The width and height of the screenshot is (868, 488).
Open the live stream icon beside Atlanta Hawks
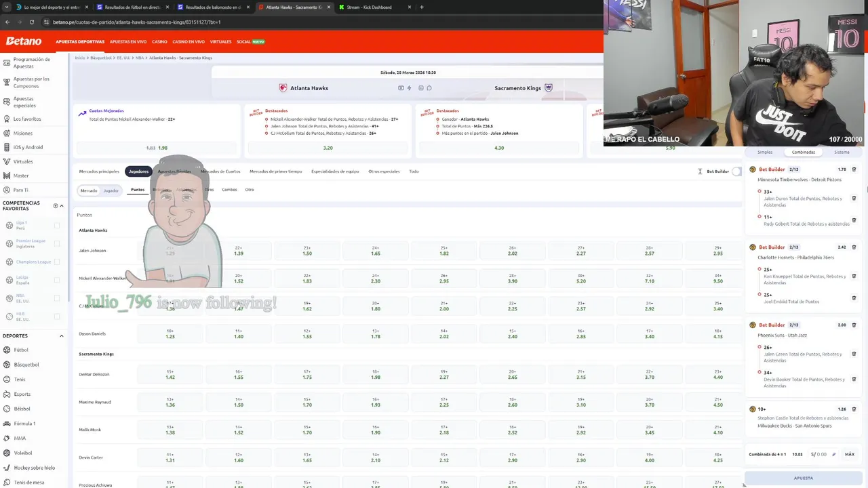coord(401,88)
